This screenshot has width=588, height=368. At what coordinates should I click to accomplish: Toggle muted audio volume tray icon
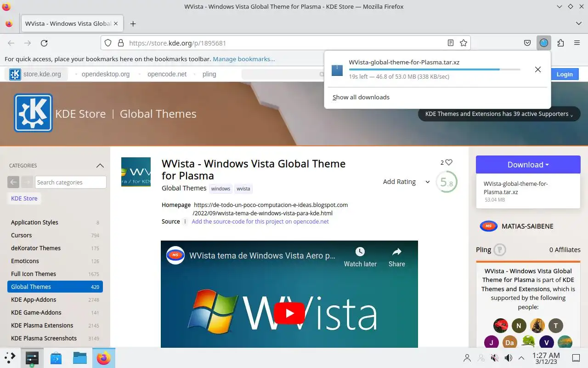[495, 357]
